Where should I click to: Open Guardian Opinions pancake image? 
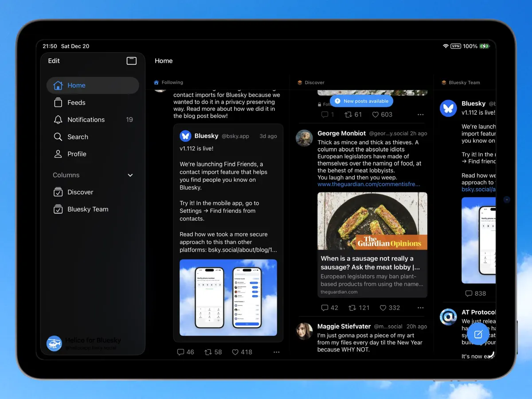[372, 221]
